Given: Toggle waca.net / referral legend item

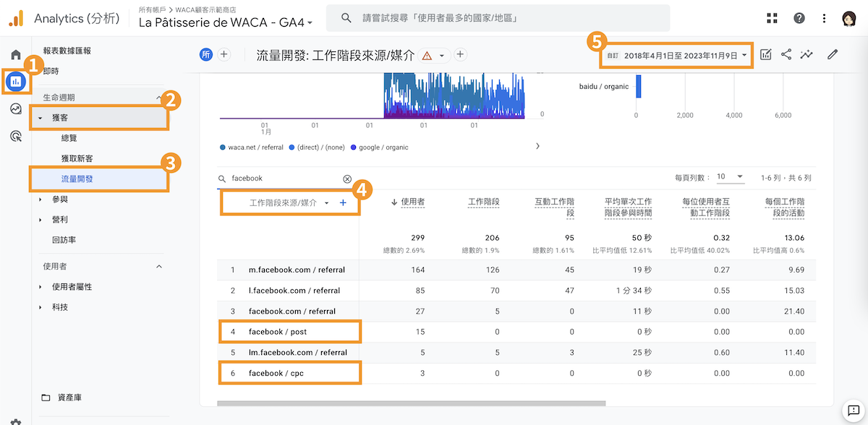Looking at the screenshot, I should coord(250,147).
